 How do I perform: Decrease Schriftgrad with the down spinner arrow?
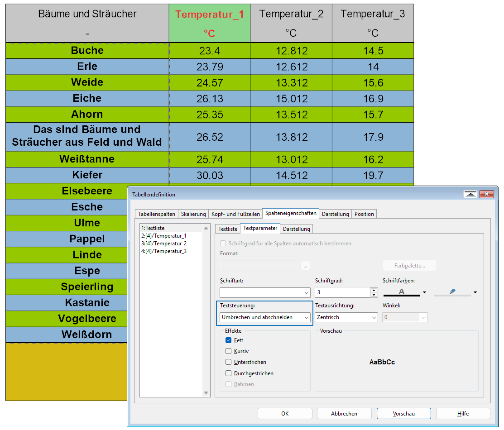click(374, 295)
